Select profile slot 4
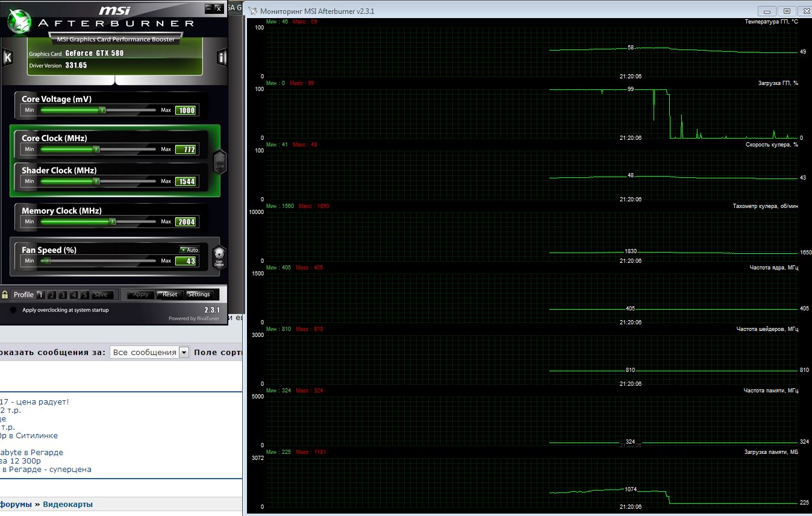 pos(73,295)
